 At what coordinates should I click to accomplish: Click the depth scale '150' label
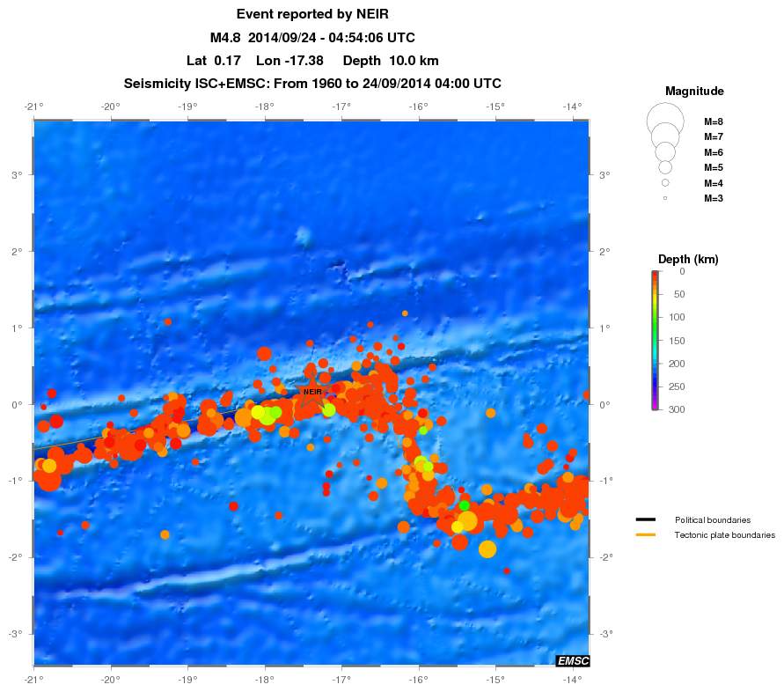coord(677,340)
